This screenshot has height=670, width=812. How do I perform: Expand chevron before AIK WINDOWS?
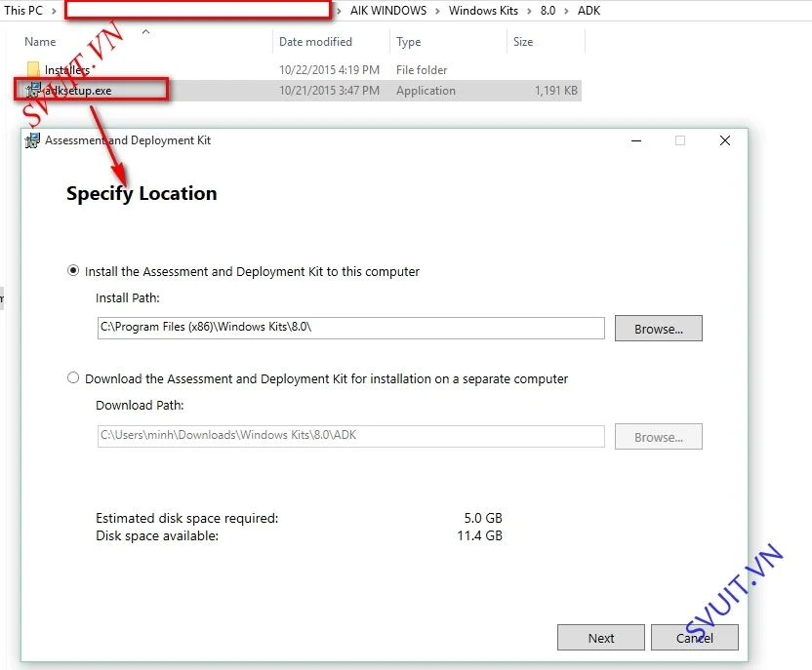339,11
